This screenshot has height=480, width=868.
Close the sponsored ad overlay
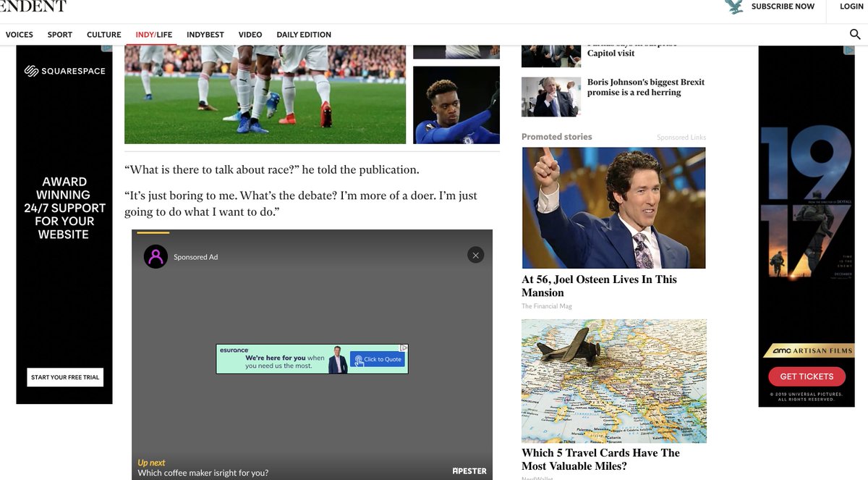pos(475,255)
